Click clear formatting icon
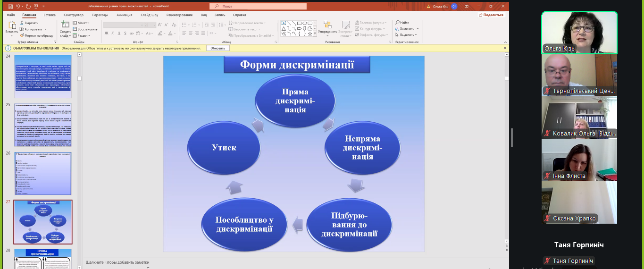The image size is (644, 269). [x=174, y=25]
